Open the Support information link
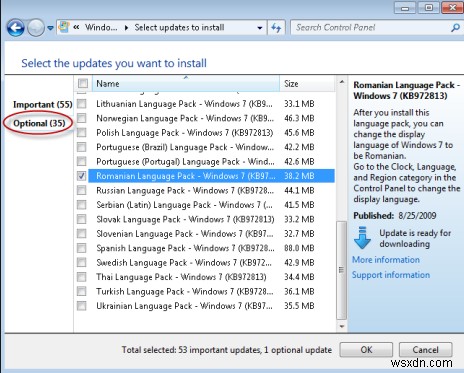Viewport: 464px width, 373px height. (391, 275)
